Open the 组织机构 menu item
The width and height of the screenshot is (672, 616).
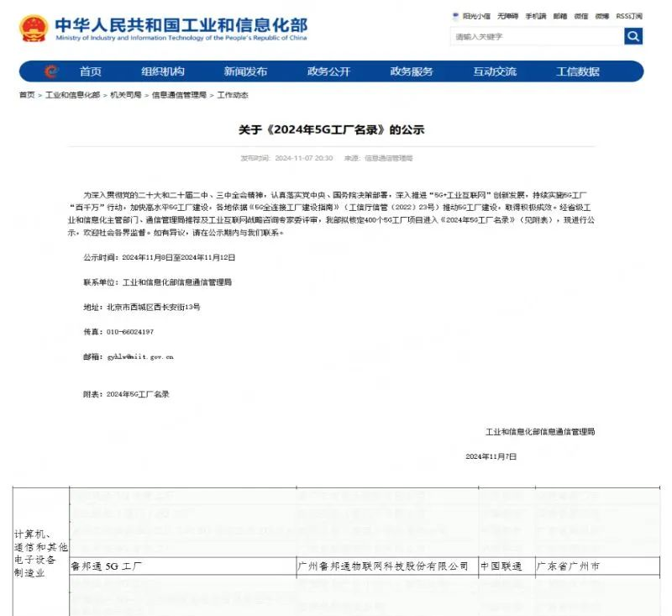pos(163,71)
